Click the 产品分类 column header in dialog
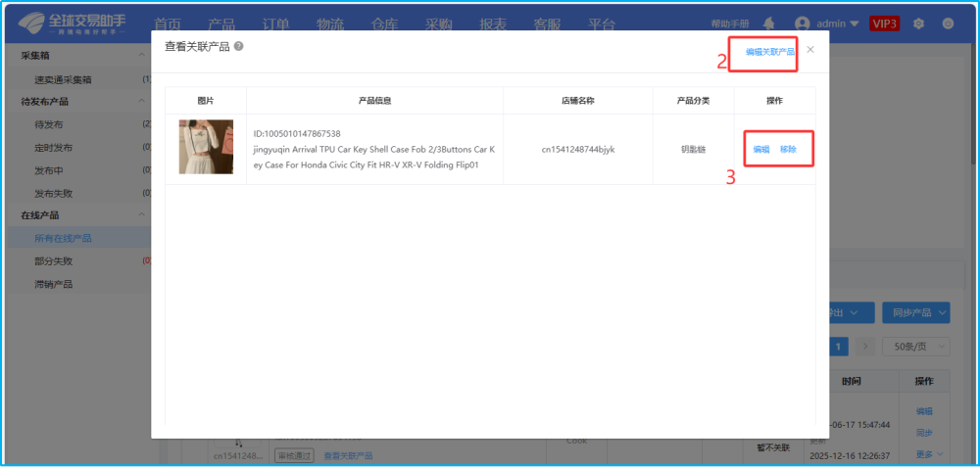 (x=693, y=101)
